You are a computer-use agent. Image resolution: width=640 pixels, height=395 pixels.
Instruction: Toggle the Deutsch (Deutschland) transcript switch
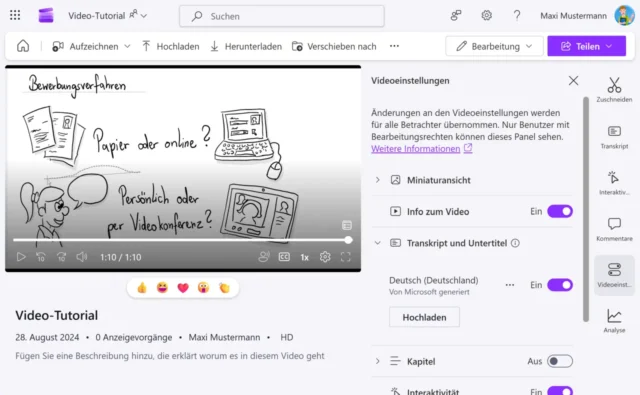(560, 285)
